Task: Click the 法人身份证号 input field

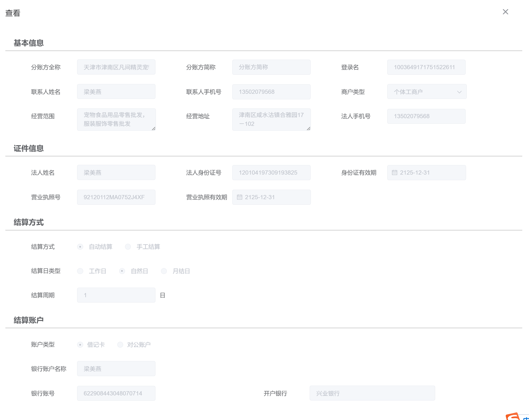Action: [271, 173]
